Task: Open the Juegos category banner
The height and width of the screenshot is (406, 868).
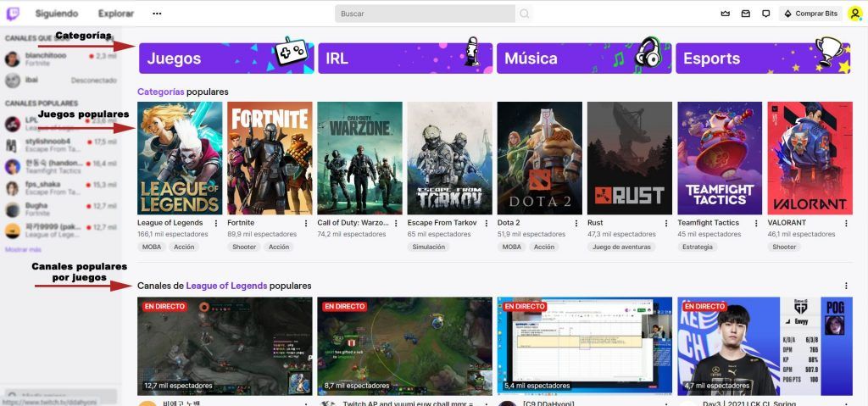Action: click(x=226, y=58)
